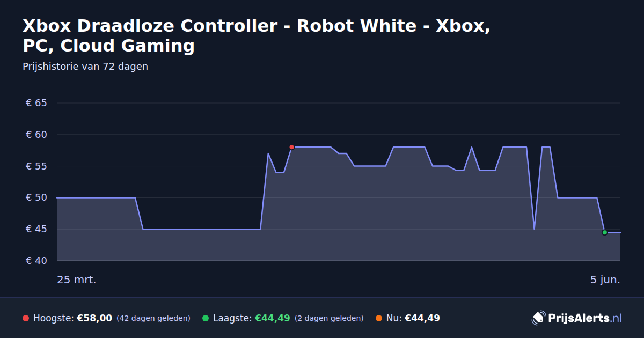Click the 5 jun. end date label
Image resolution: width=644 pixels, height=338 pixels.
click(x=605, y=280)
